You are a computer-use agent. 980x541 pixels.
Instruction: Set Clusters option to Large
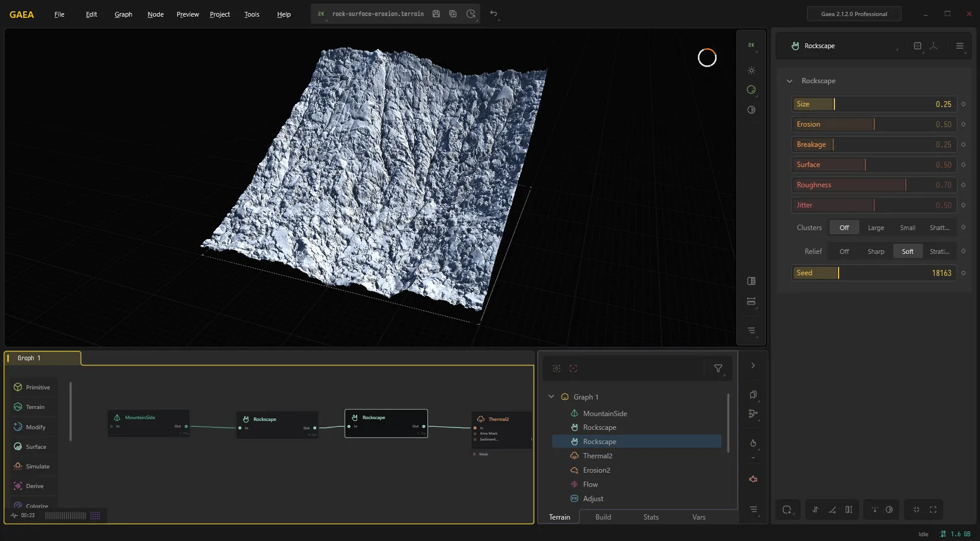[x=875, y=228]
